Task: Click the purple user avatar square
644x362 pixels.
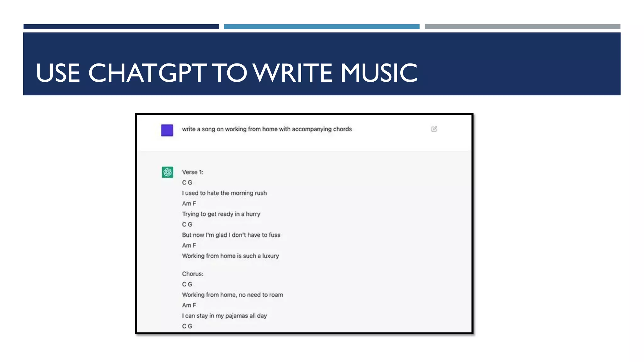Action: tap(167, 130)
